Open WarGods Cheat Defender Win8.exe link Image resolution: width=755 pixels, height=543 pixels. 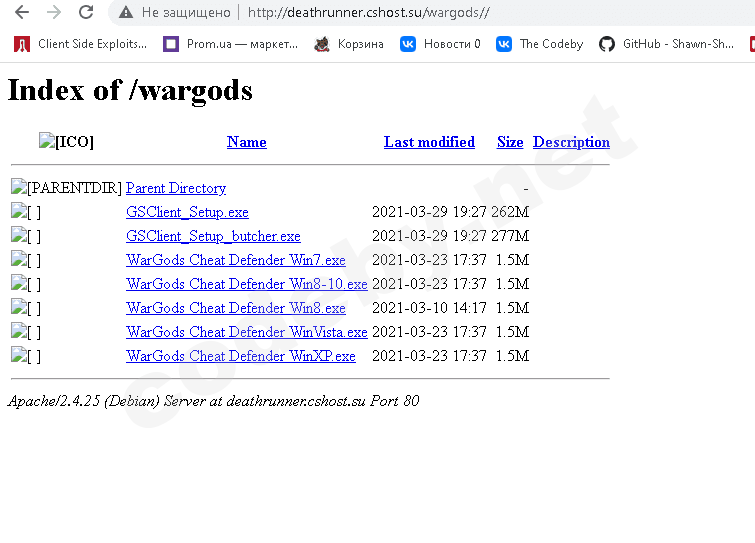coord(236,308)
